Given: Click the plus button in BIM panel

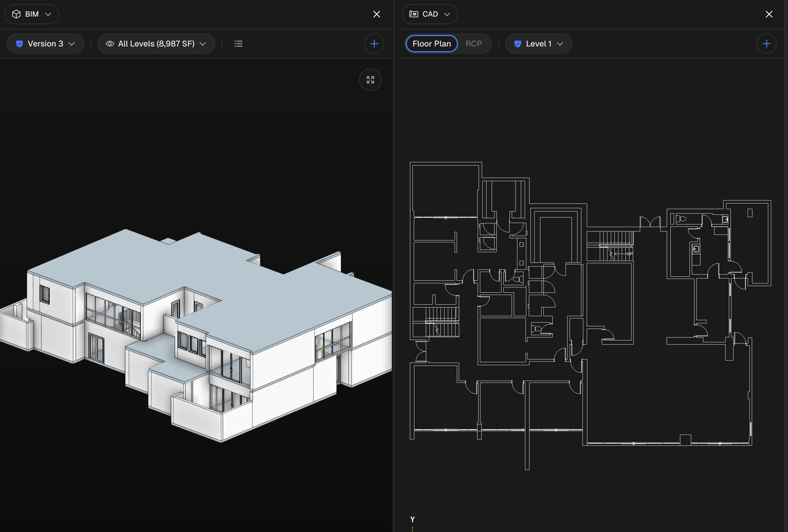Looking at the screenshot, I should click(374, 44).
